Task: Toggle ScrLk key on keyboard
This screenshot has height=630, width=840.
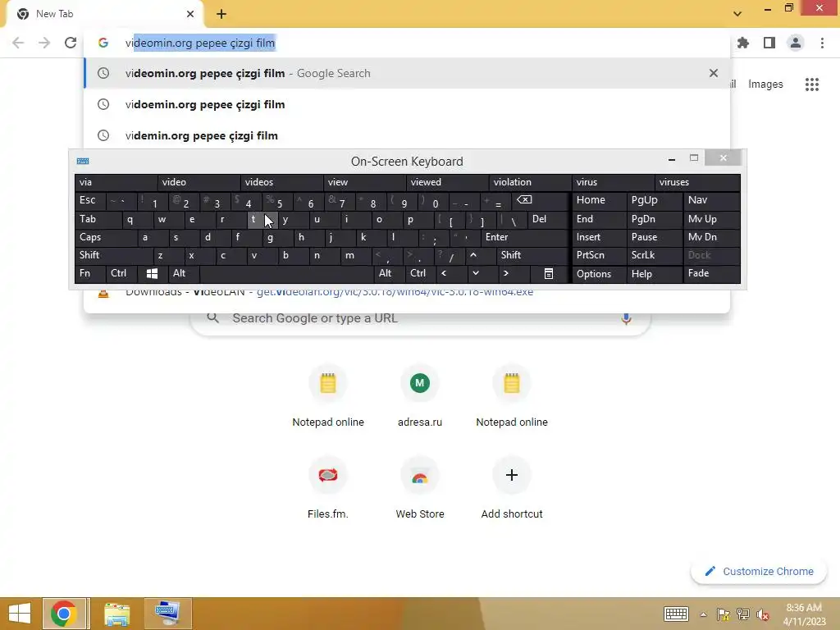Action: coord(654,256)
